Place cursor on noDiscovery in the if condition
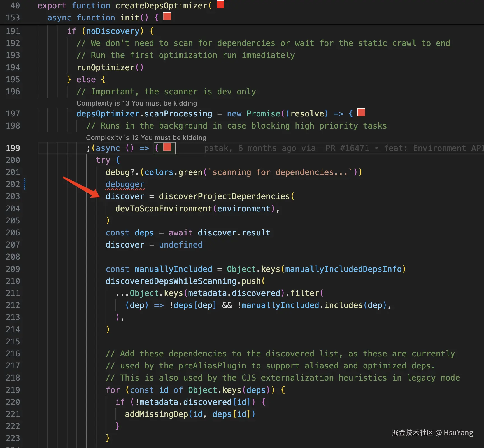The image size is (484, 448). pyautogui.click(x=113, y=31)
